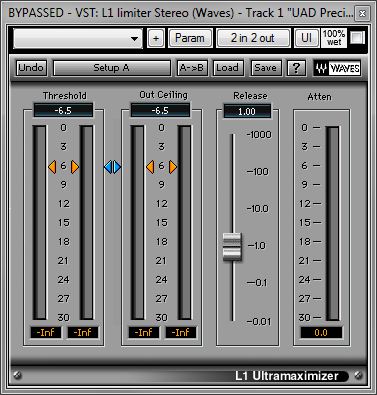Click the Threshold value field
Screen dimensions: 377x395
[x=63, y=110]
